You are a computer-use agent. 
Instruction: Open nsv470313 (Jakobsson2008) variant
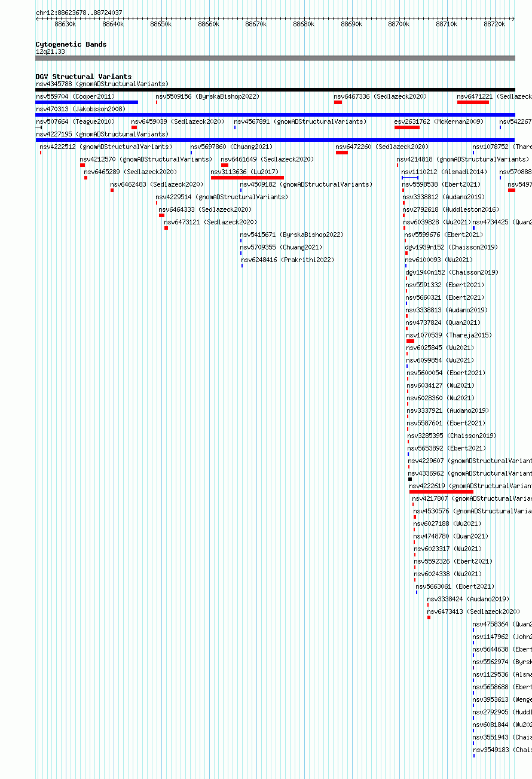click(x=81, y=109)
